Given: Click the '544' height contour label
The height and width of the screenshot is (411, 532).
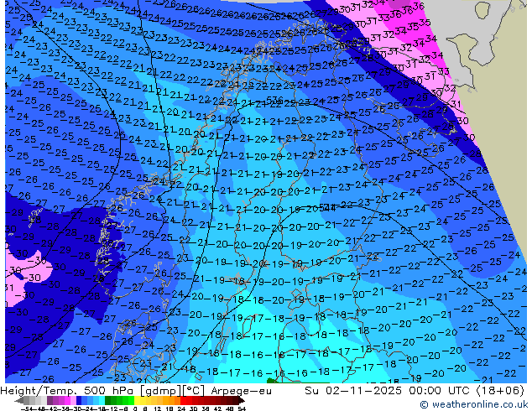Looking at the screenshot, I should click(x=327, y=207).
